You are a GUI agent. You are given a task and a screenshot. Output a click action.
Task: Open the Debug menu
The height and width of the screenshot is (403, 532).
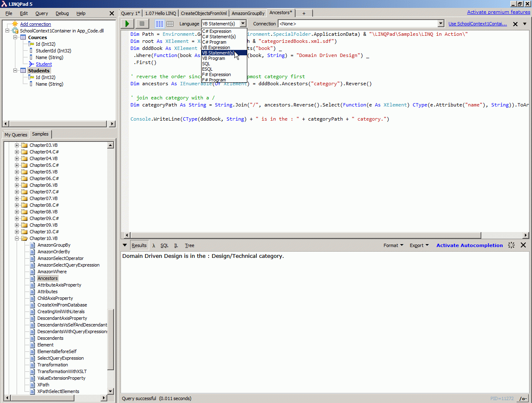(x=62, y=13)
